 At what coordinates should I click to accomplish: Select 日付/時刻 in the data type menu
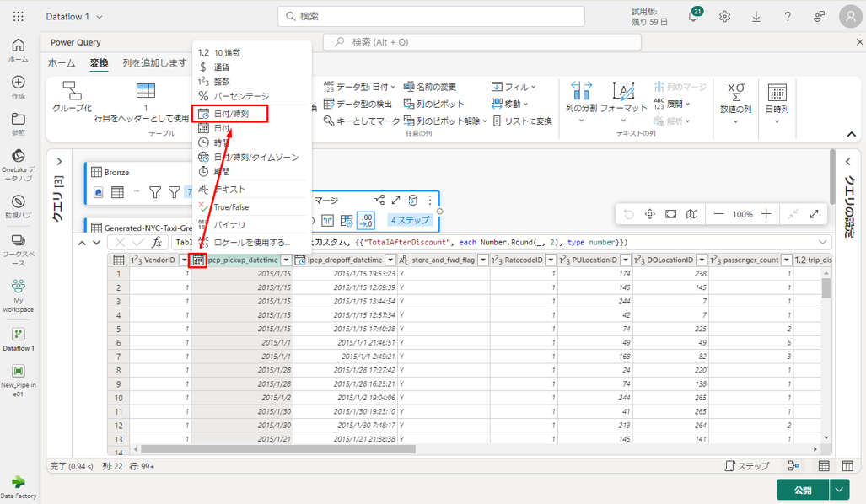pos(230,114)
